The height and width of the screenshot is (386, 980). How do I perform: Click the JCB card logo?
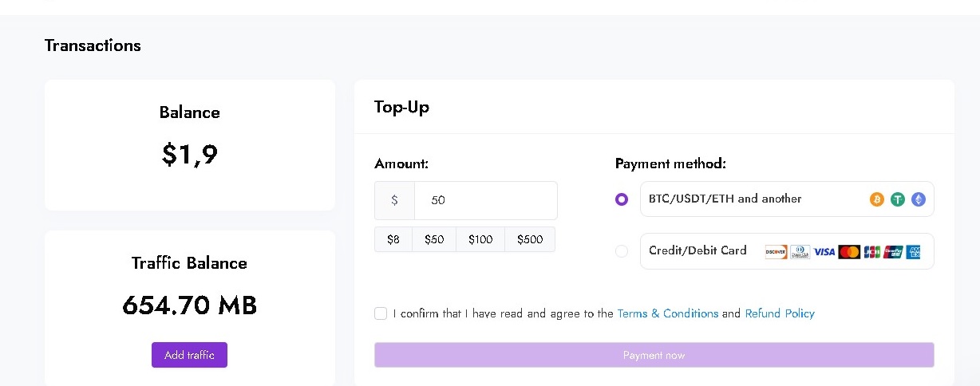[871, 252]
